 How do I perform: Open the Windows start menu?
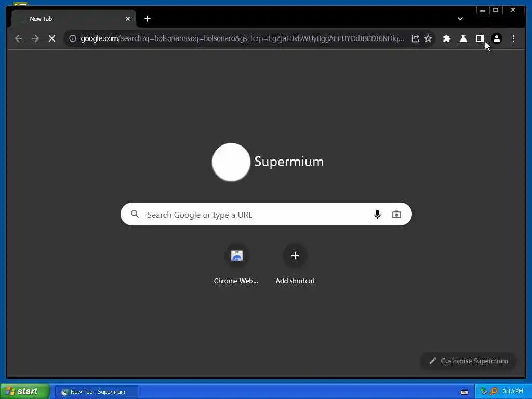25,392
